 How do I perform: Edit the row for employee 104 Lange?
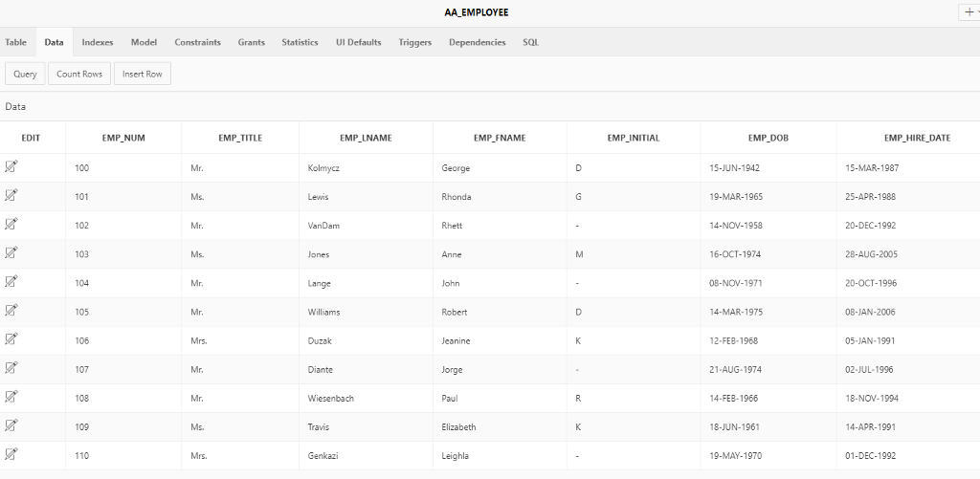pyautogui.click(x=11, y=281)
